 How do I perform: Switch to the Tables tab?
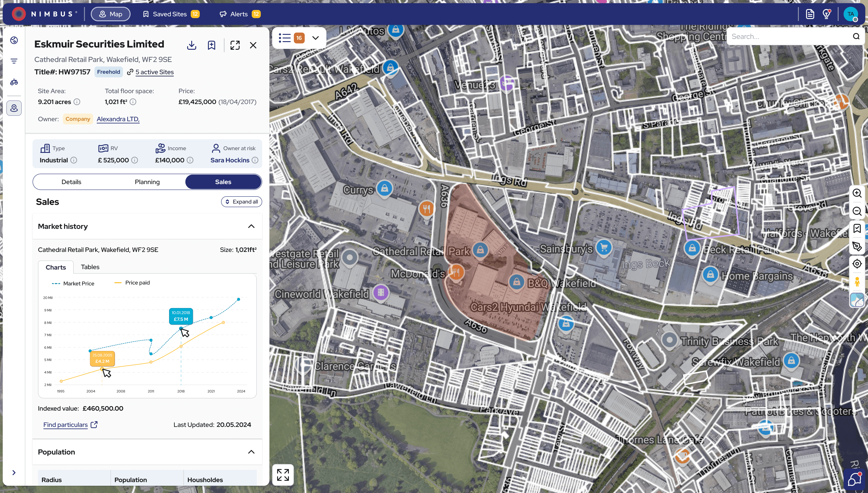(x=90, y=267)
